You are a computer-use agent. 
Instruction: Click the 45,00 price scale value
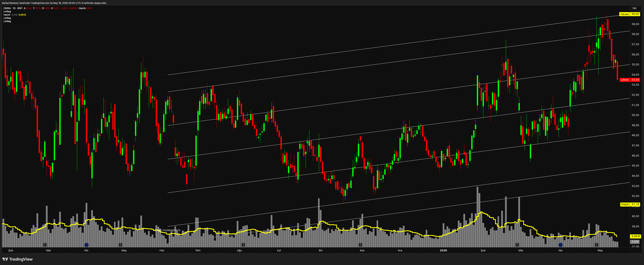click(635, 166)
